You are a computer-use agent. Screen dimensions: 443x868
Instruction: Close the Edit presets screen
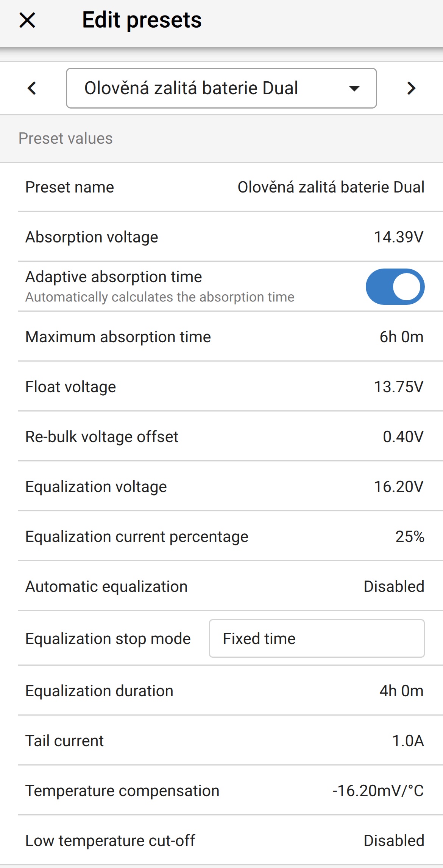[x=27, y=20]
